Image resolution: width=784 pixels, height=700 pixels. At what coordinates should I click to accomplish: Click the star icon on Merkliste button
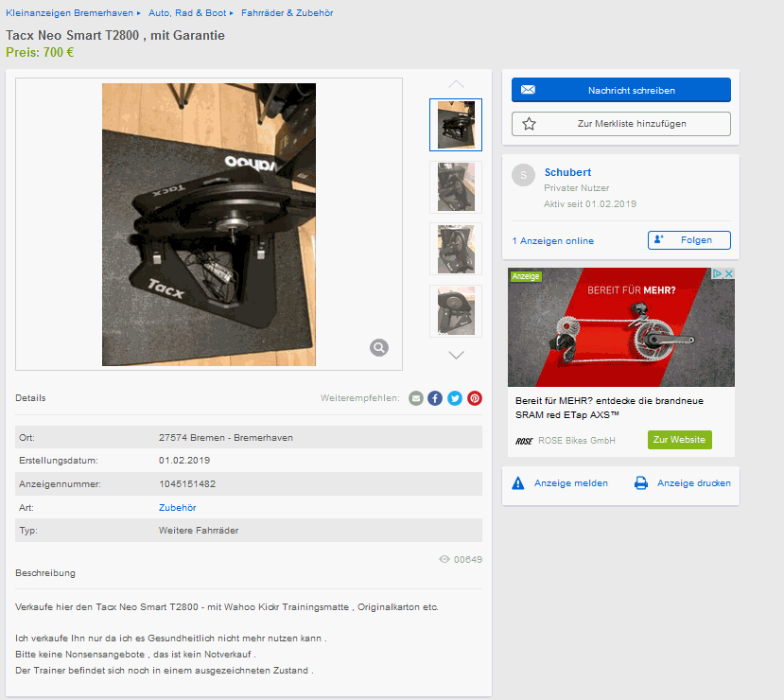[529, 124]
